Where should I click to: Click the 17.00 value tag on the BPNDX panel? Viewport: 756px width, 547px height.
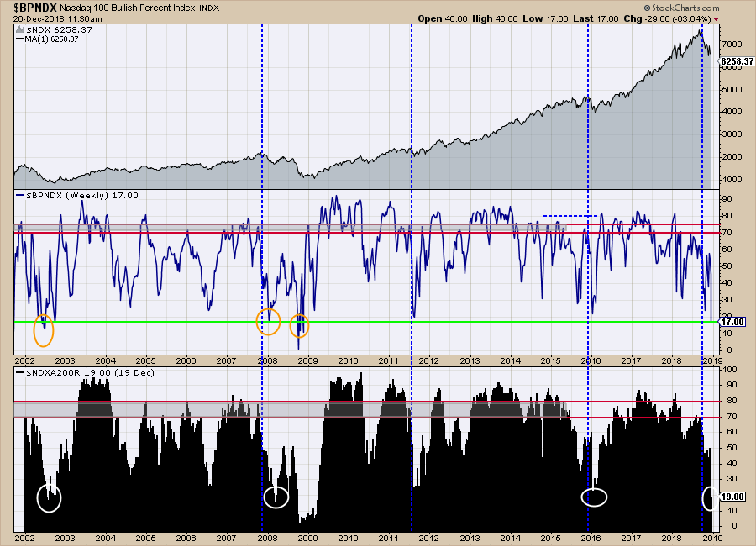(x=732, y=322)
